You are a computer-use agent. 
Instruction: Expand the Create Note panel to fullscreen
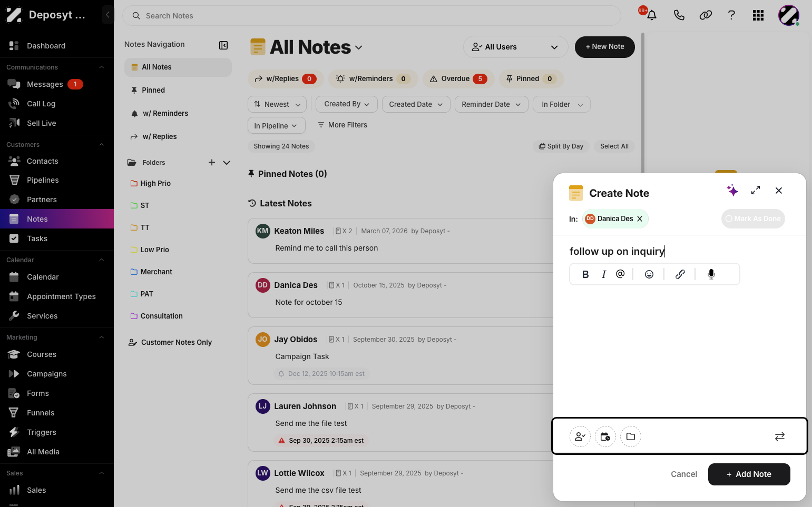tap(756, 191)
